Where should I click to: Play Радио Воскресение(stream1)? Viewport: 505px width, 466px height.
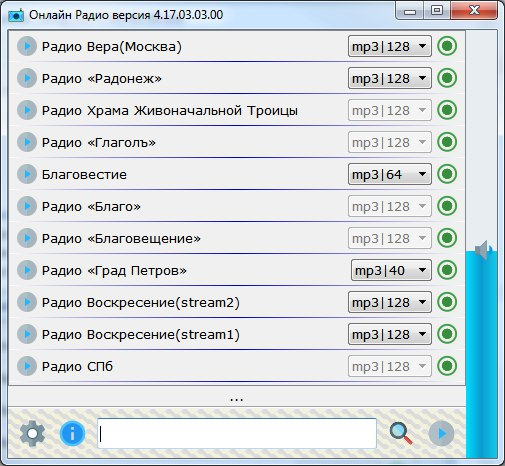27,334
